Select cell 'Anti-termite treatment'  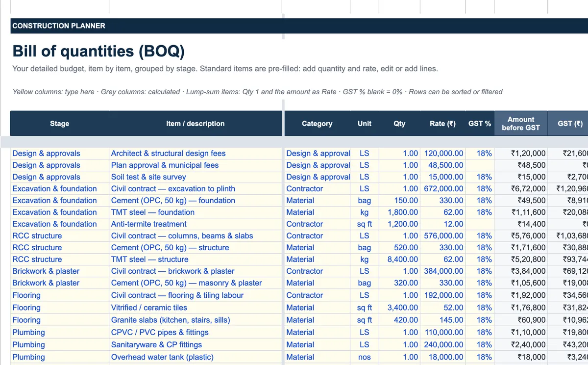pos(196,224)
